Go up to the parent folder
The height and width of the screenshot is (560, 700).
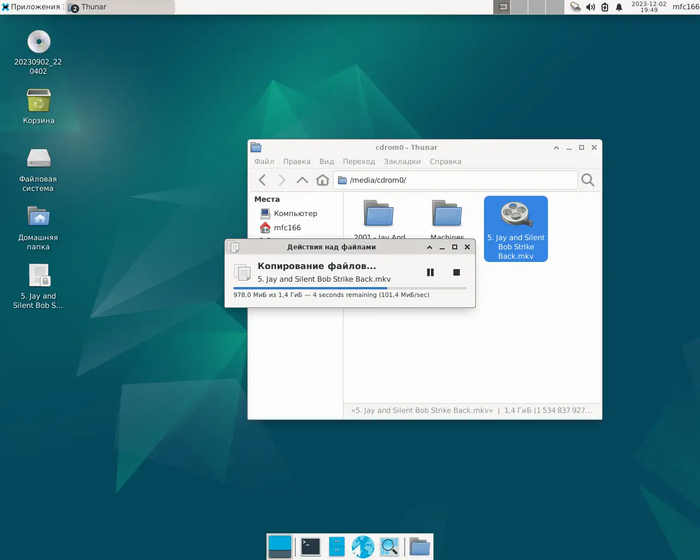(x=302, y=180)
